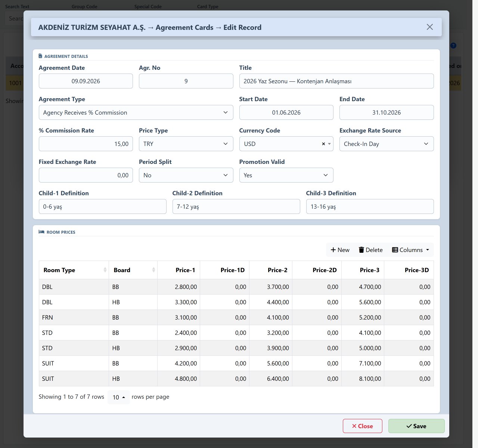This screenshot has width=478, height=448.
Task: Click price cell 3.200,00
Action: pyautogui.click(x=271, y=333)
